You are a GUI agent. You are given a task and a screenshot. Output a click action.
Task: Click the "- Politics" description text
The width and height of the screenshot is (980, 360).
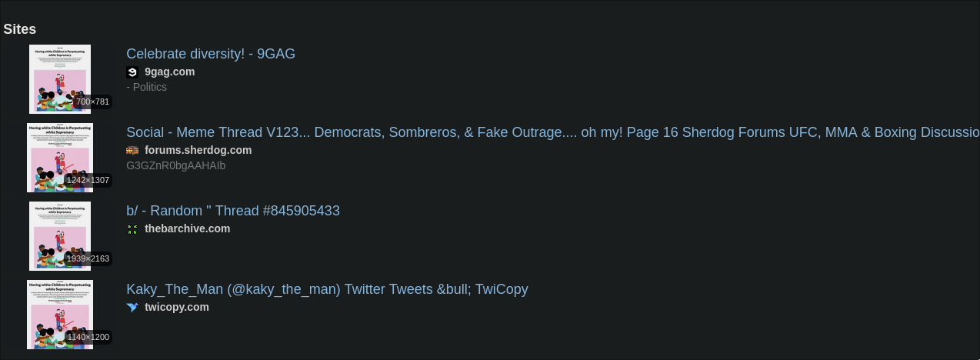pos(146,88)
